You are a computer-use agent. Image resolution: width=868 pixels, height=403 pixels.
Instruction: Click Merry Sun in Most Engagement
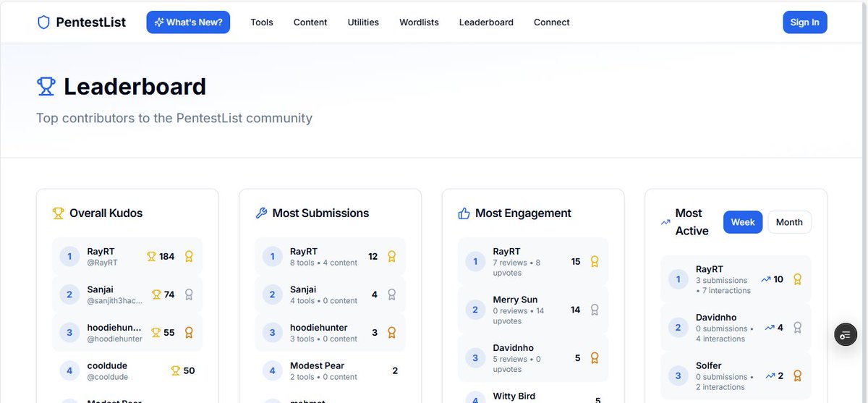pyautogui.click(x=515, y=300)
